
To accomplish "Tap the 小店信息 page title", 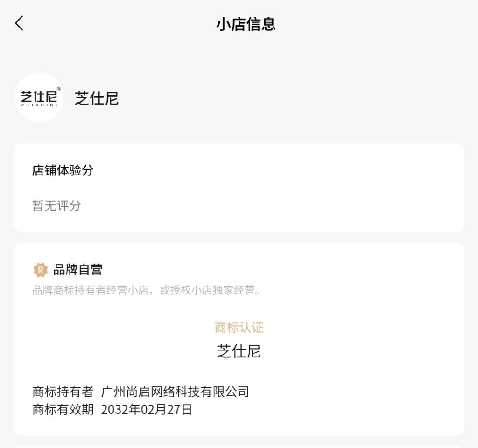I will click(x=246, y=24).
